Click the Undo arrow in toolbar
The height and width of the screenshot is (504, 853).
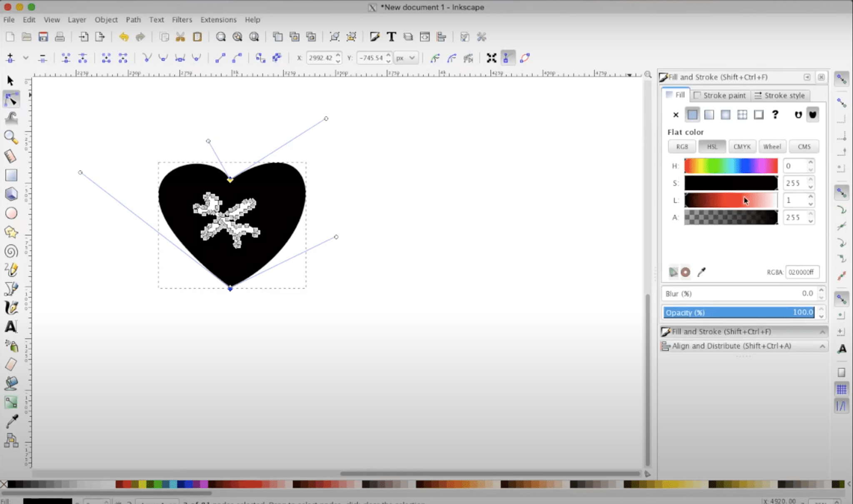123,37
